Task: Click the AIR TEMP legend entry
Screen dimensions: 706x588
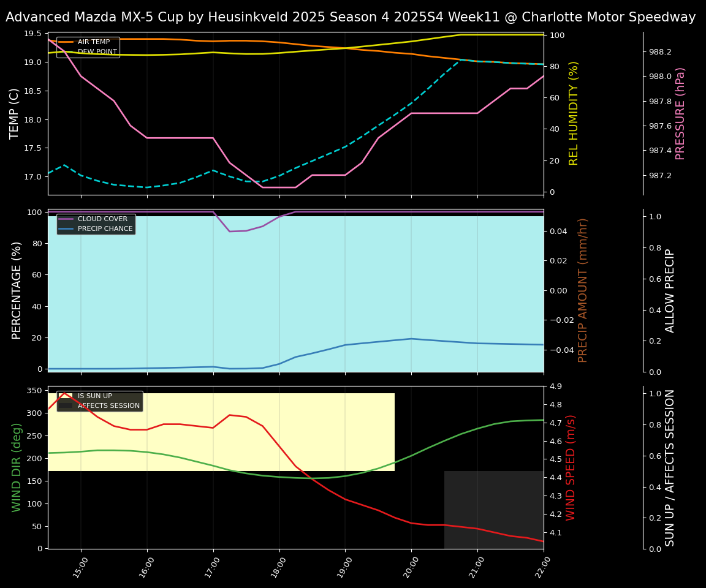Action: (93, 42)
